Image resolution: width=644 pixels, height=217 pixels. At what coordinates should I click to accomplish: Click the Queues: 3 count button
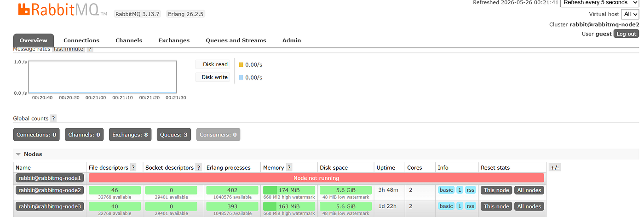click(174, 135)
